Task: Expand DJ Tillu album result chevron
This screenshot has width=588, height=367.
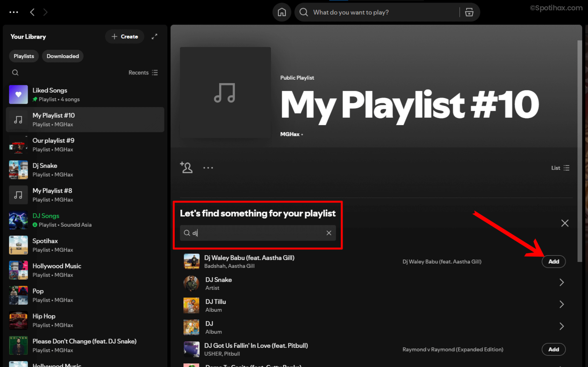Action: click(562, 304)
